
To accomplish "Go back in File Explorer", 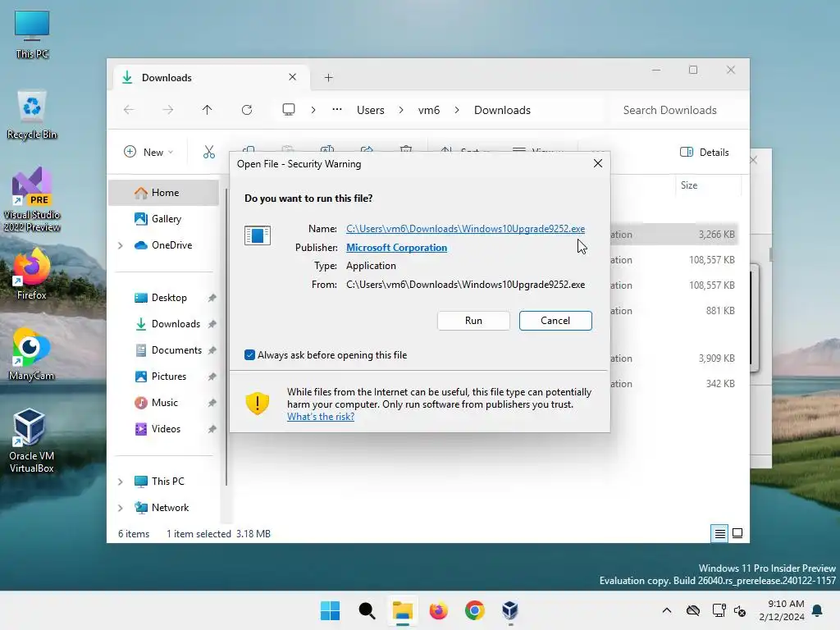I will (129, 110).
